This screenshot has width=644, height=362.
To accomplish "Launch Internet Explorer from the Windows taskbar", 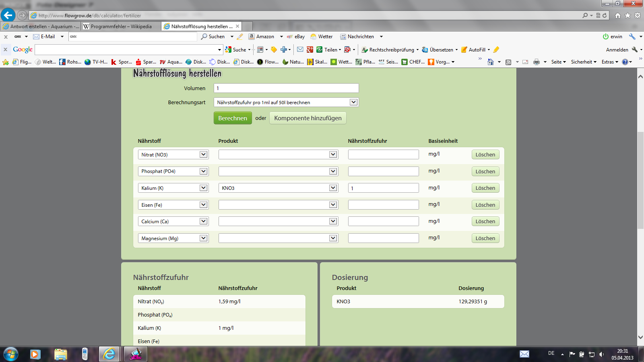I will pos(109,354).
